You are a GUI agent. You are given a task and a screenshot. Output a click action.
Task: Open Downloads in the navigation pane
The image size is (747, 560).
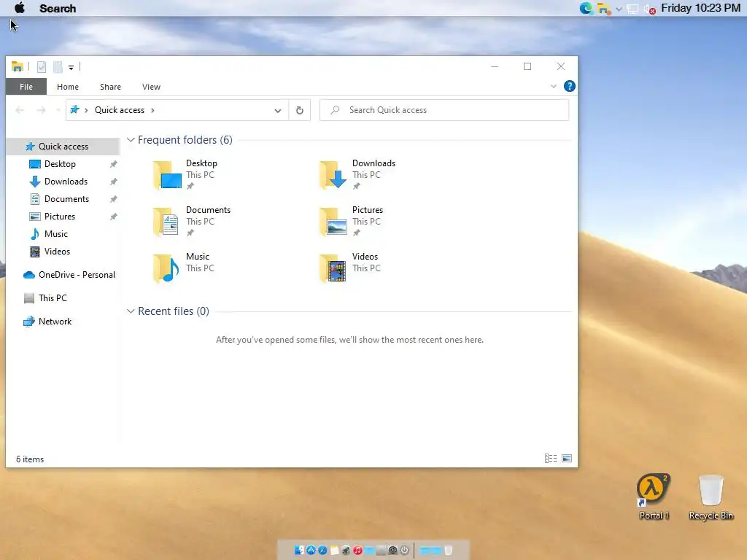(x=66, y=182)
